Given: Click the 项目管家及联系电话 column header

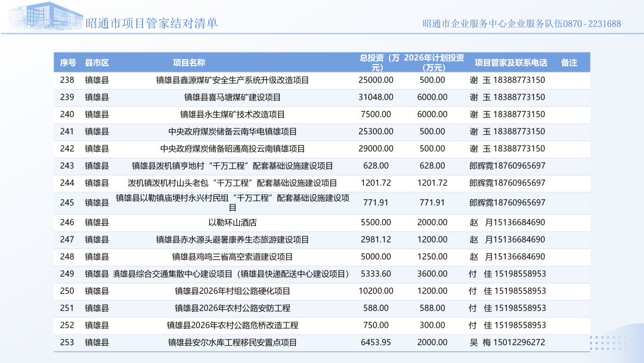Looking at the screenshot, I should coord(511,63).
